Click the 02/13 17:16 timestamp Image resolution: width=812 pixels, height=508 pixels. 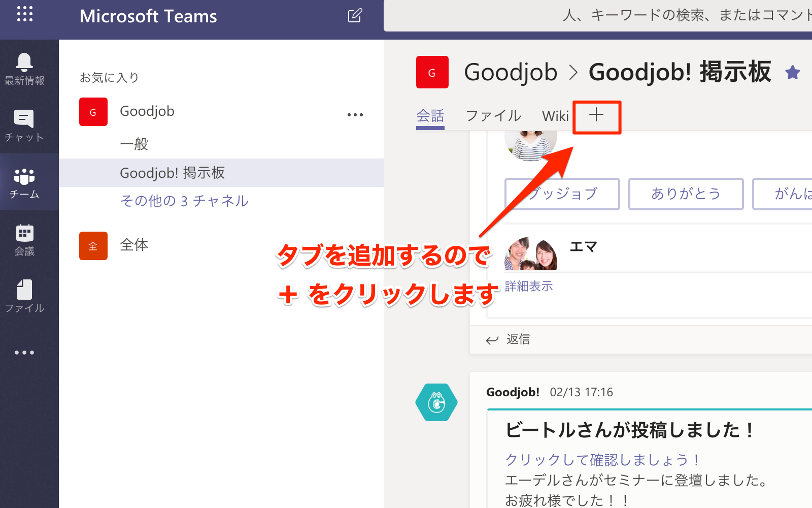581,392
